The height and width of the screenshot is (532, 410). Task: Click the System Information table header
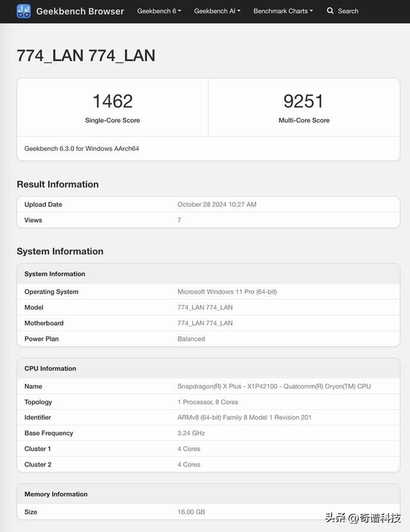[x=54, y=274]
